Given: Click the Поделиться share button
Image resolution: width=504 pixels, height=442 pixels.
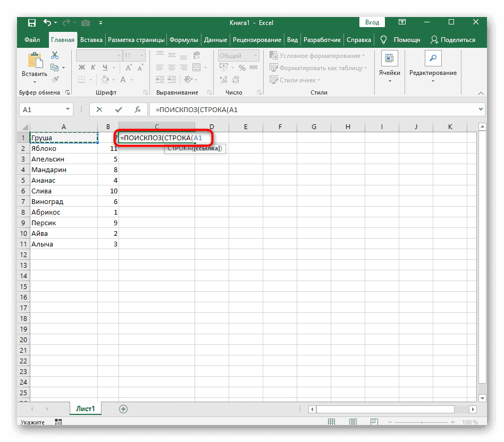Looking at the screenshot, I should [x=452, y=40].
